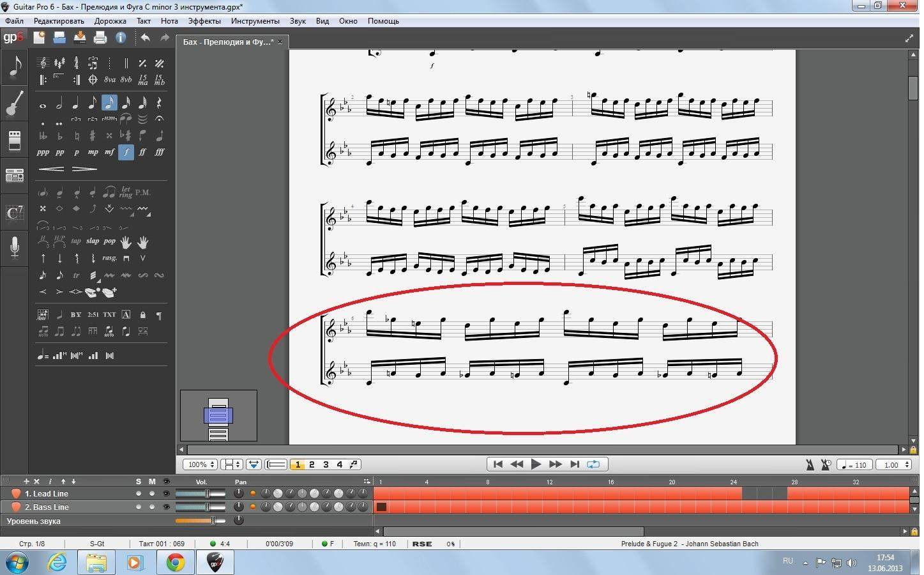Select voice 2 button
Screen dimensions: 924x575
pyautogui.click(x=312, y=464)
